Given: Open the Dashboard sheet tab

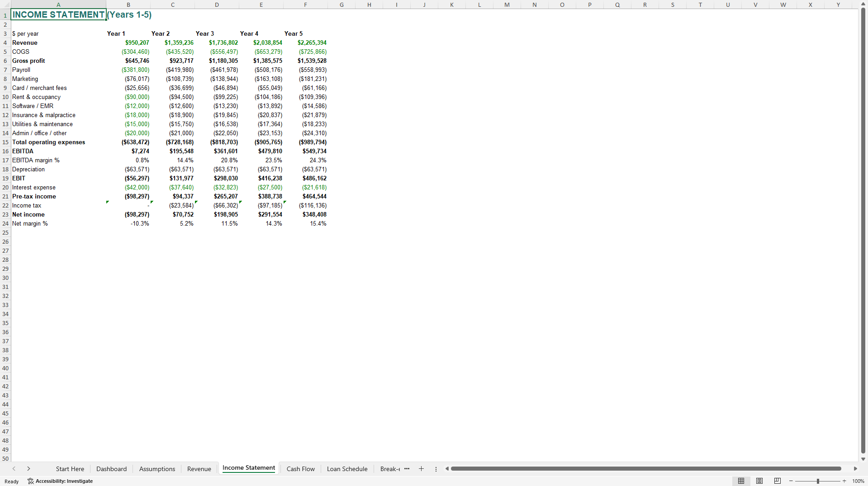Looking at the screenshot, I should [111, 469].
